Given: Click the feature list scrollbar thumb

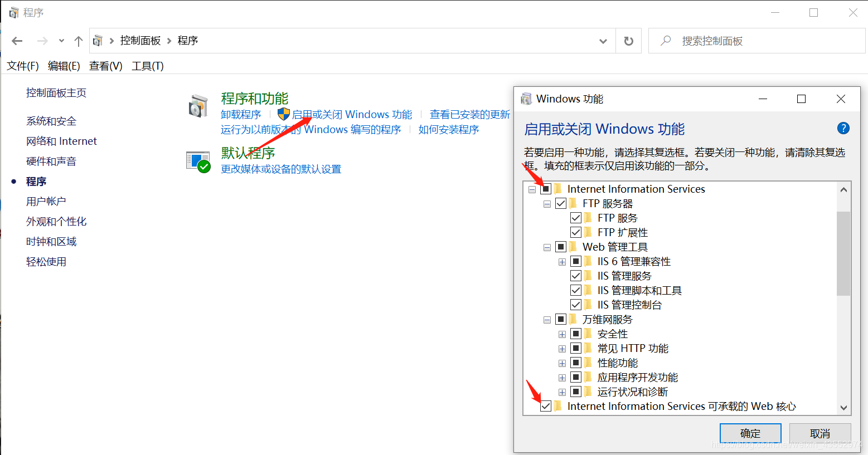Looking at the screenshot, I should point(843,253).
